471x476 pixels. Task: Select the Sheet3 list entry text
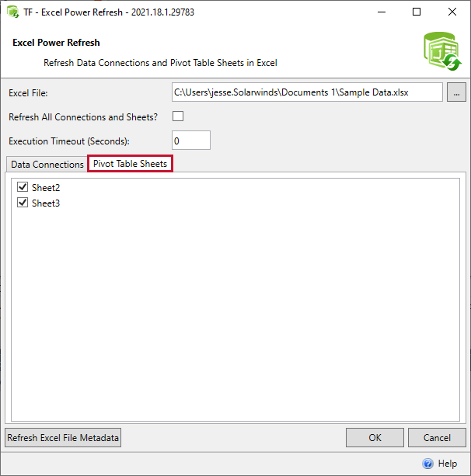46,203
